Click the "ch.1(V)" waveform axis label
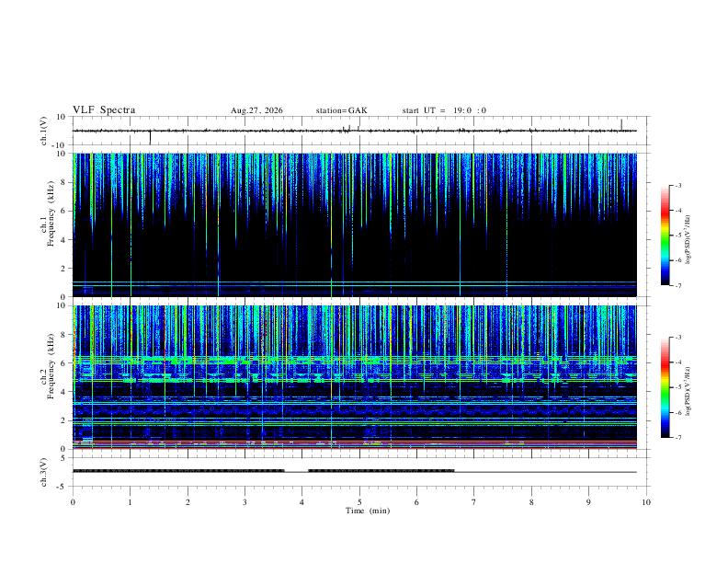Screen dimensions: 728x563 coord(44,131)
